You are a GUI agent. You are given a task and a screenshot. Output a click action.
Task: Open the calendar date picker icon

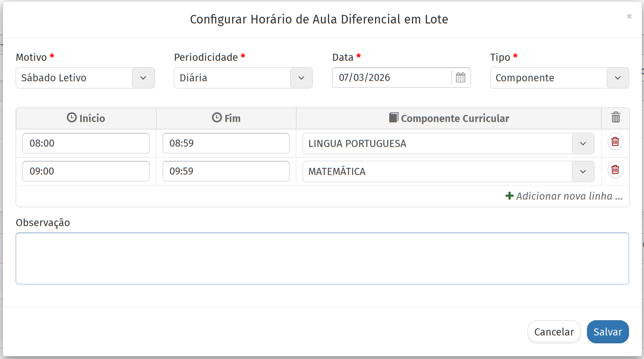point(461,78)
